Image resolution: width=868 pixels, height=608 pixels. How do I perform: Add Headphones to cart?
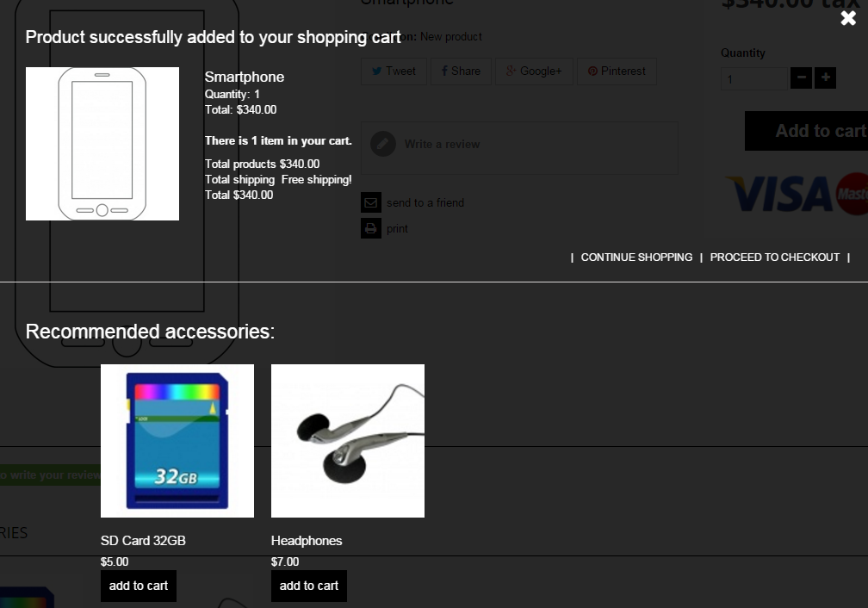tap(309, 586)
